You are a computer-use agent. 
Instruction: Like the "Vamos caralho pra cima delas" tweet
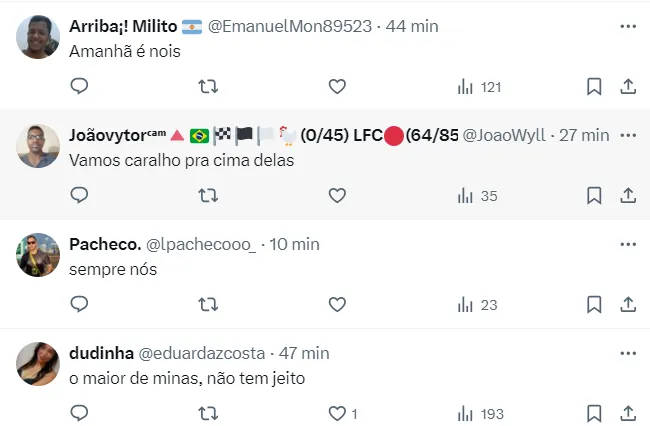(337, 196)
